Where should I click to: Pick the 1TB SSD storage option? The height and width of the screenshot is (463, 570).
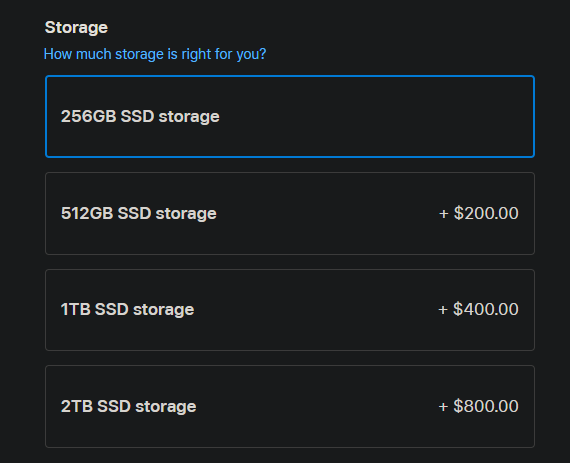pyautogui.click(x=290, y=310)
